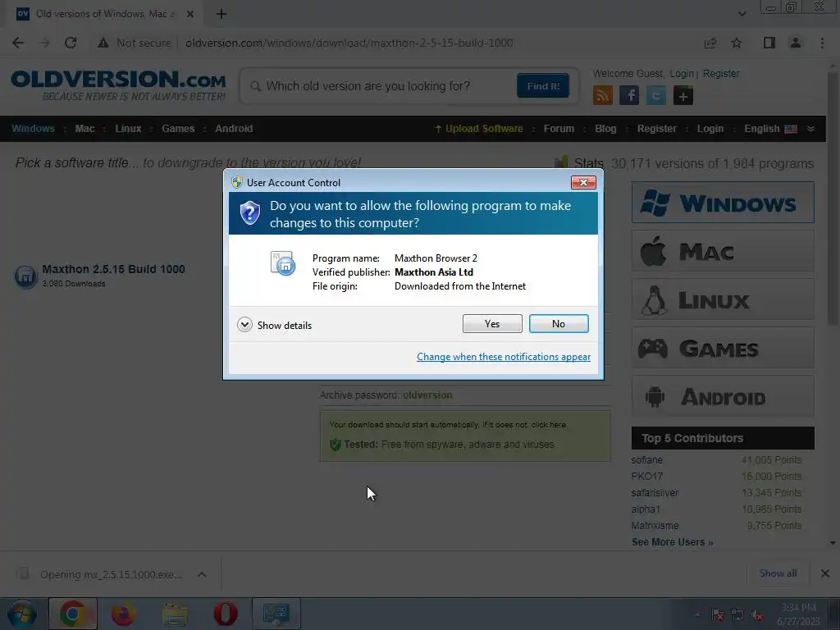Reload the oldversion.com page
This screenshot has width=840, height=630.
[x=71, y=43]
